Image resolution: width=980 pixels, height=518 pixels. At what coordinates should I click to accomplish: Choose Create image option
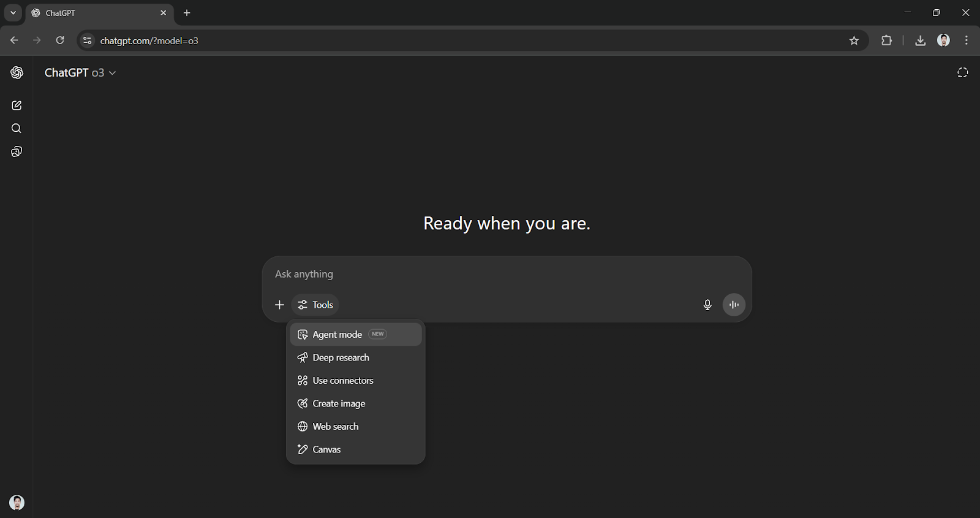pyautogui.click(x=356, y=403)
